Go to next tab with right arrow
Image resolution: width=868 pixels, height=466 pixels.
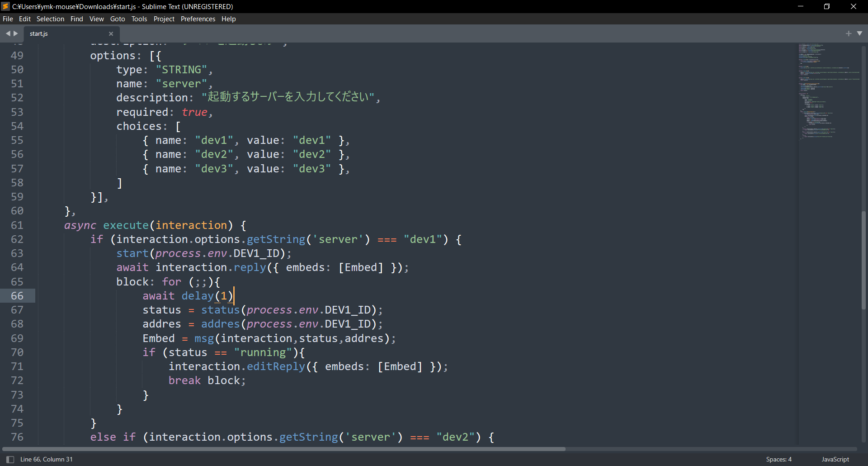coord(16,33)
